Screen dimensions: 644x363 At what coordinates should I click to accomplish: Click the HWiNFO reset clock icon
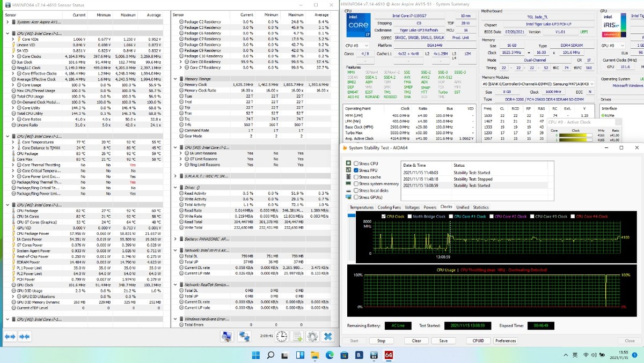282,336
